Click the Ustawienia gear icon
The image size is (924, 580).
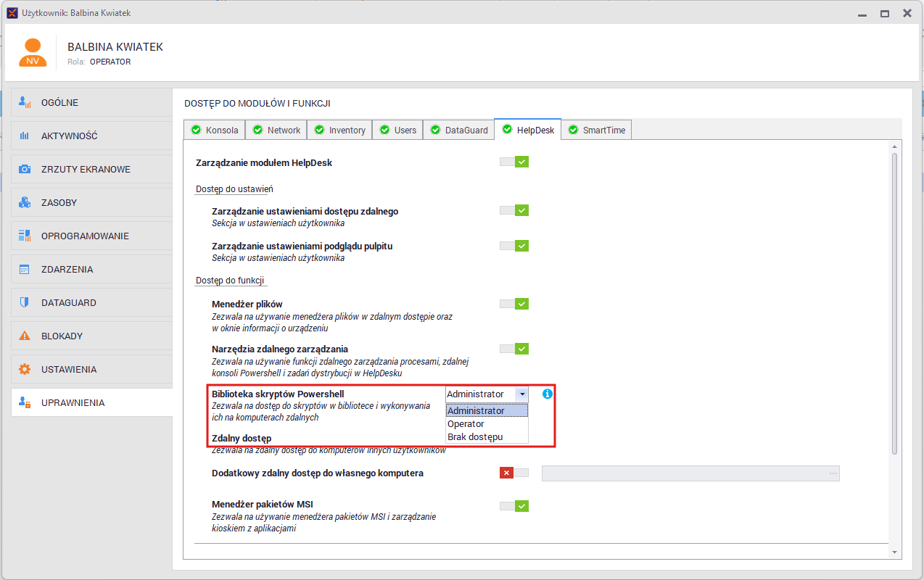25,369
